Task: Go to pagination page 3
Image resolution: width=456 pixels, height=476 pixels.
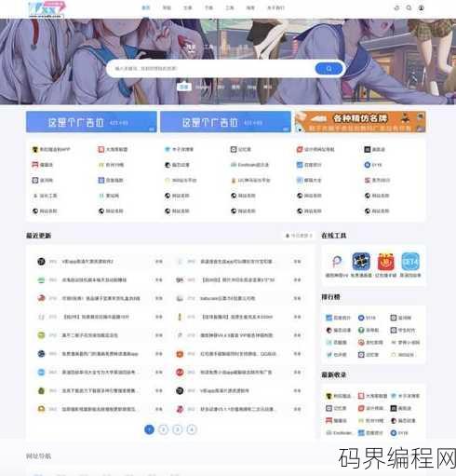Action: [x=178, y=429]
